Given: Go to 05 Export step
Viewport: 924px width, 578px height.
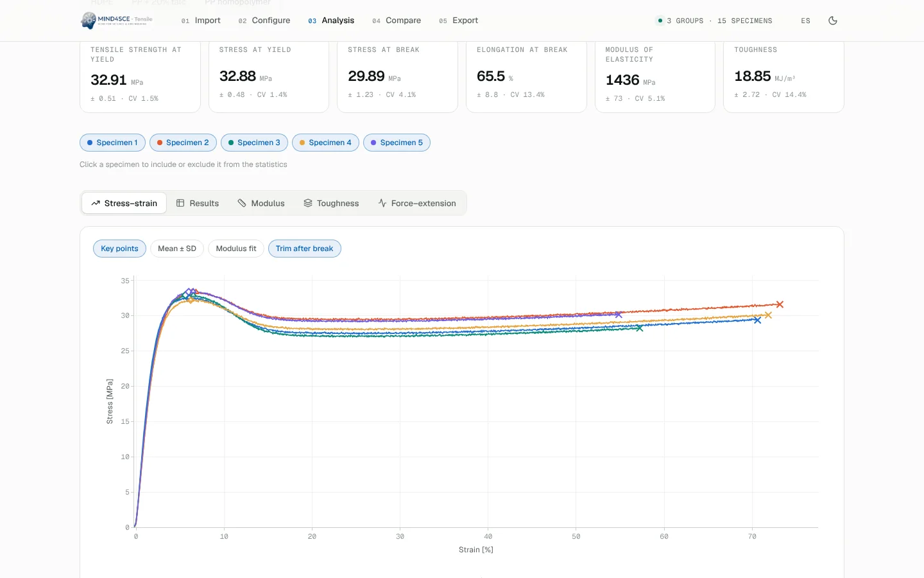Looking at the screenshot, I should tap(459, 21).
